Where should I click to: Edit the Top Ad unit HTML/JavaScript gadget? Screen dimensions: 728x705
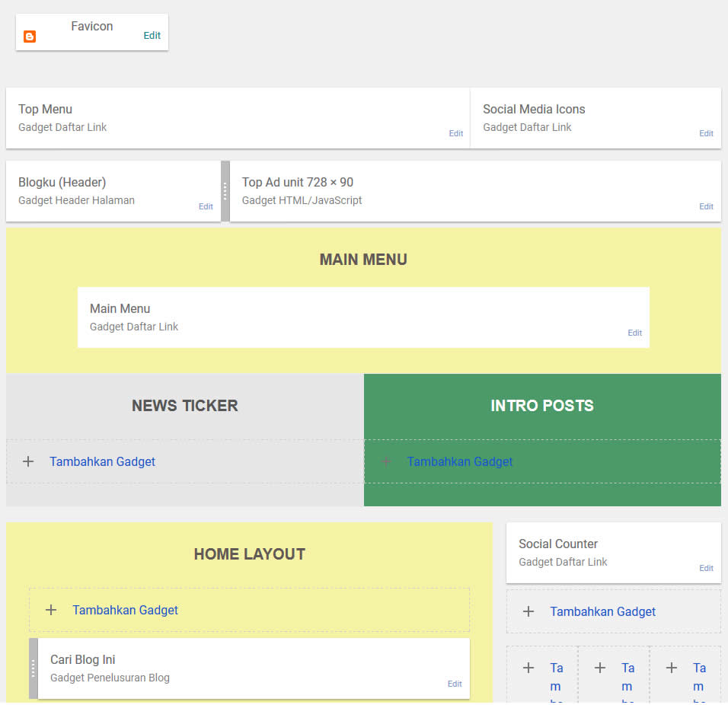706,206
